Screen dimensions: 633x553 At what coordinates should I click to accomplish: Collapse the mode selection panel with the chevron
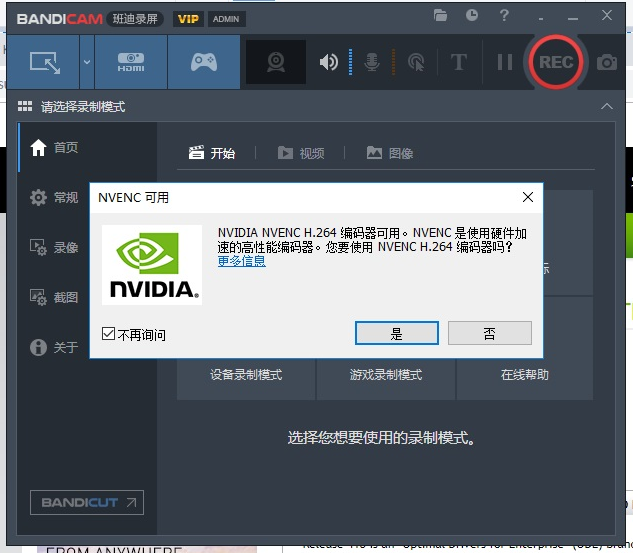click(607, 107)
